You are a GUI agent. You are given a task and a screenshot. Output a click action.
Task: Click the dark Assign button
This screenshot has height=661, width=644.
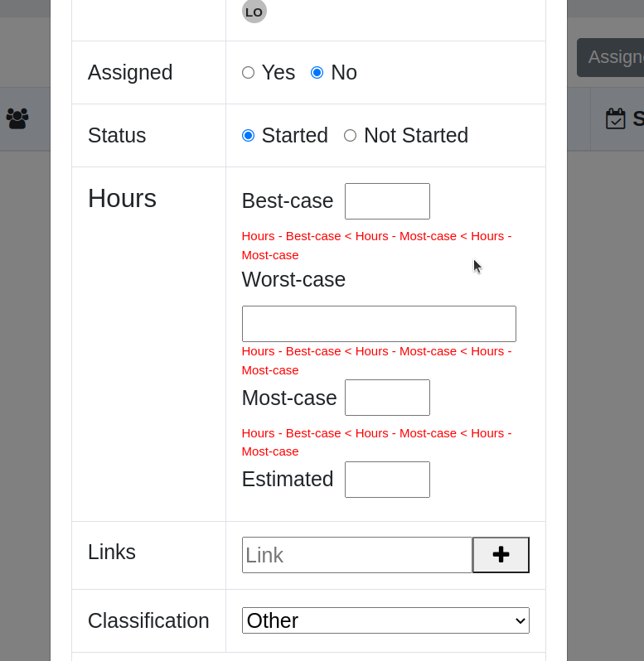(610, 57)
